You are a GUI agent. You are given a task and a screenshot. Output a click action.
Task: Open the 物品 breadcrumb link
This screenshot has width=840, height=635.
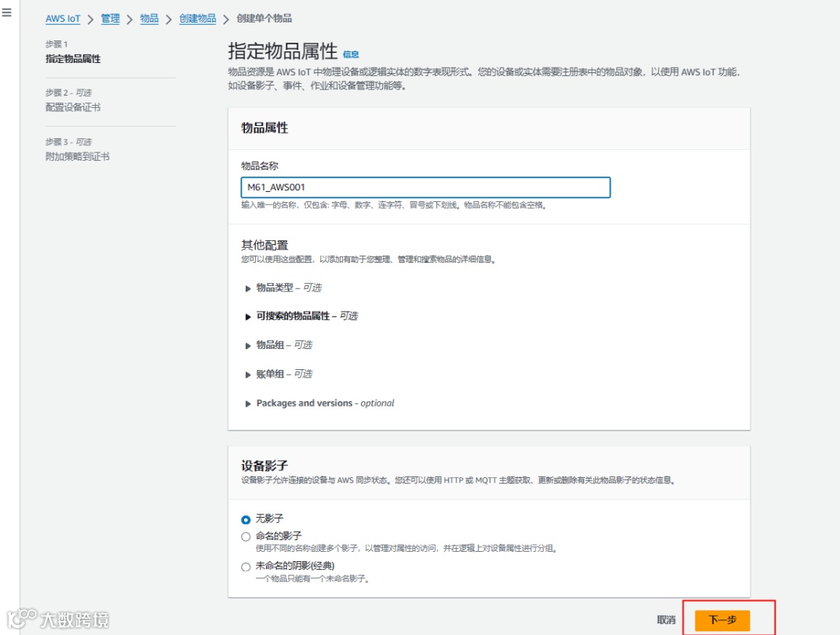[x=149, y=19]
